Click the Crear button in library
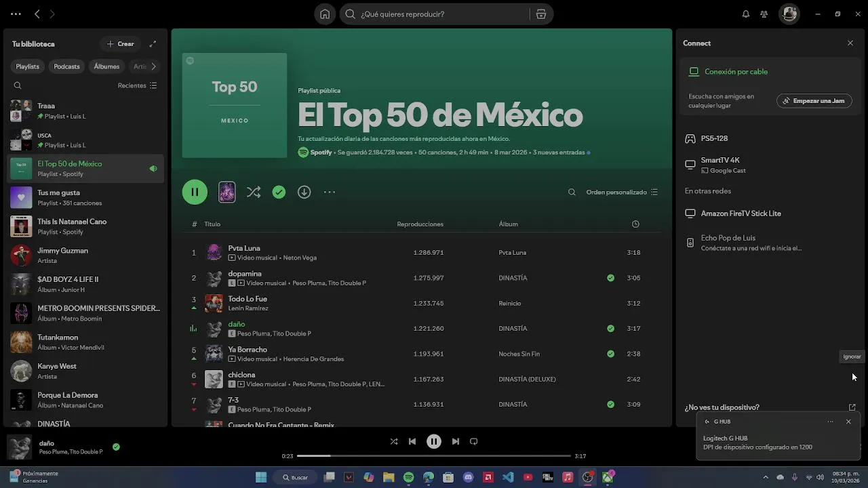The image size is (868, 488). pos(120,44)
